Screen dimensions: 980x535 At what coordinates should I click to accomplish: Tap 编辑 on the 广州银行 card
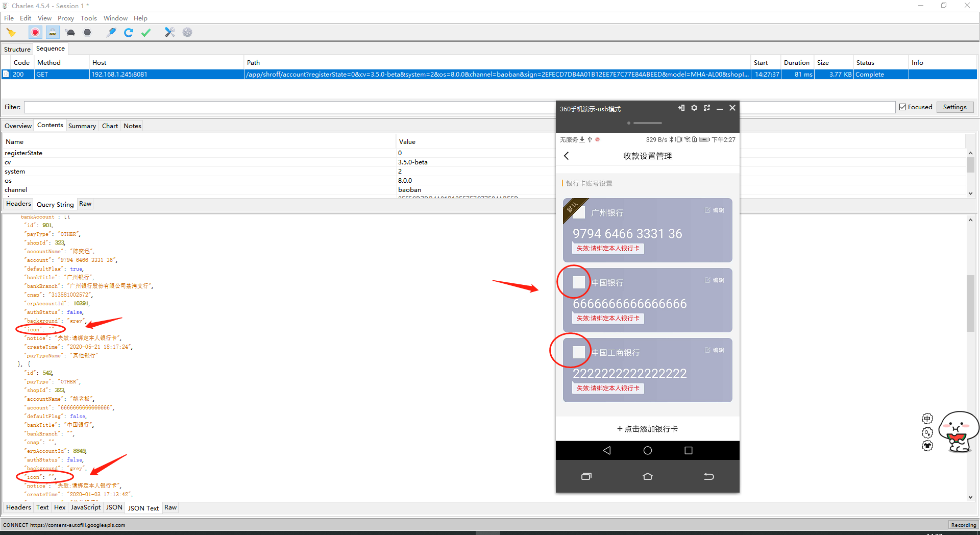coord(715,210)
